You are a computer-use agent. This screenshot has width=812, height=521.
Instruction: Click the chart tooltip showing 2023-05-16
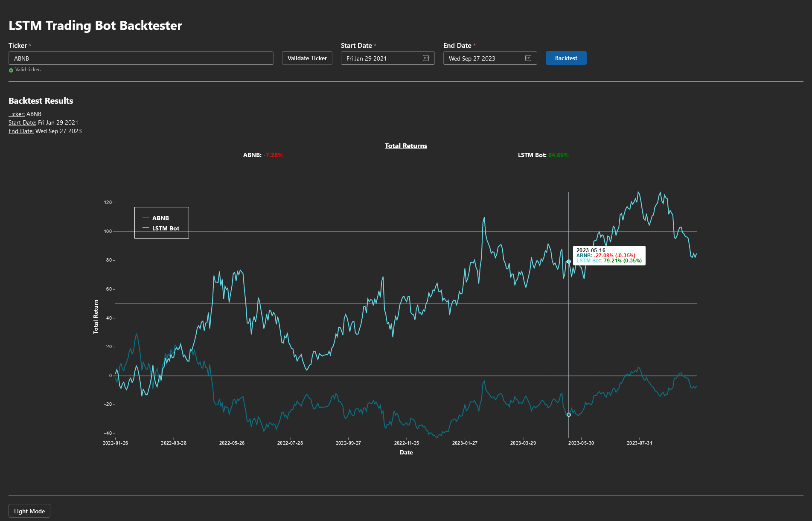pyautogui.click(x=609, y=256)
